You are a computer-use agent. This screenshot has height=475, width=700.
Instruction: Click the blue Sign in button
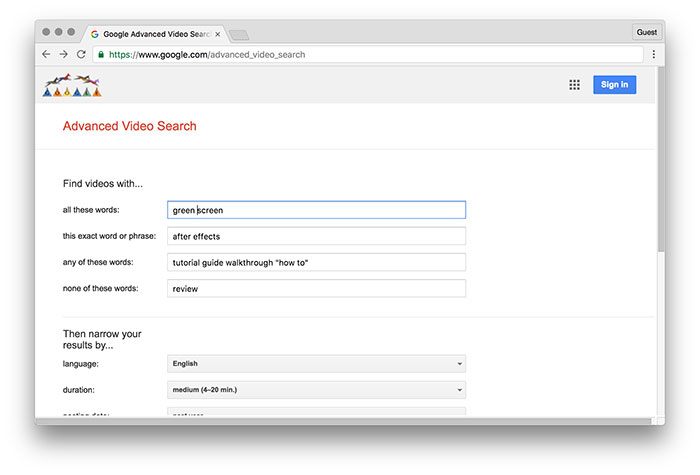[614, 85]
